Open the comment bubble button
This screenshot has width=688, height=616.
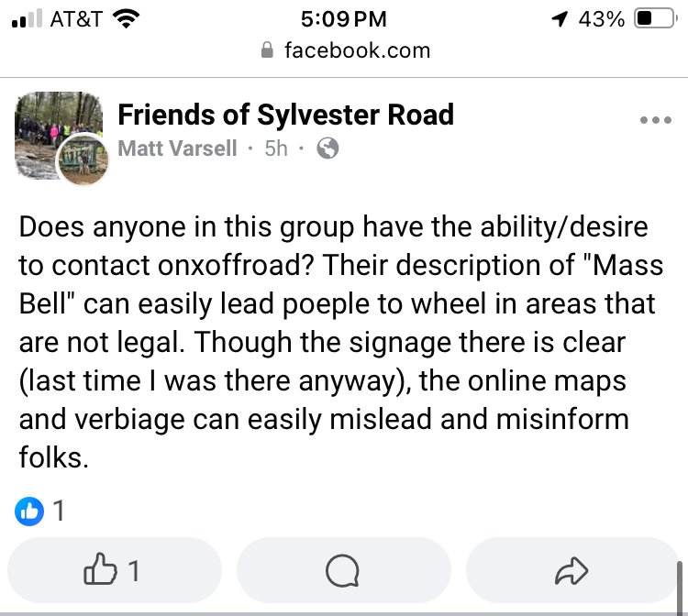click(x=344, y=569)
